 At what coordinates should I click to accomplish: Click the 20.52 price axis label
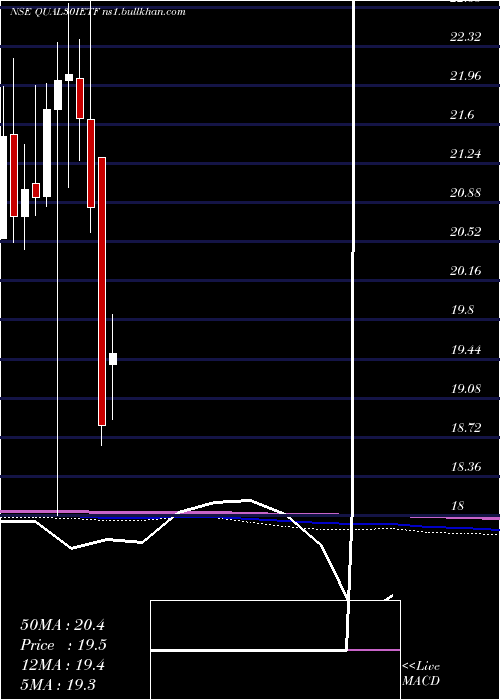tap(466, 232)
